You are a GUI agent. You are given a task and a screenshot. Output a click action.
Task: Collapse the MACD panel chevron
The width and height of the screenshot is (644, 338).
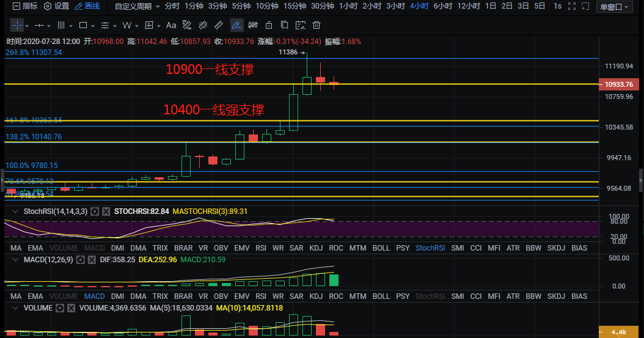click(x=15, y=260)
